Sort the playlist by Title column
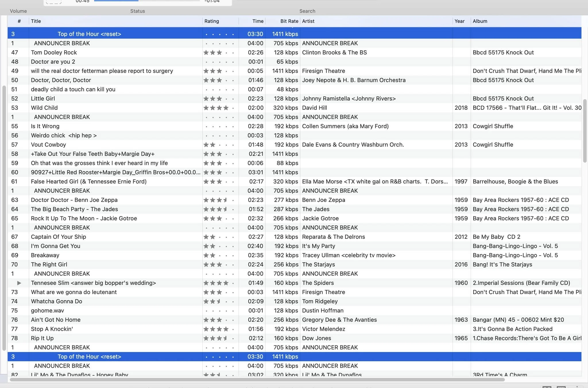 tap(115, 21)
